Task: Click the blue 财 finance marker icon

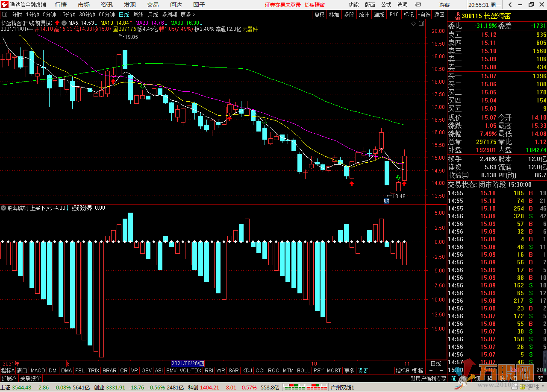Action: 386,201
